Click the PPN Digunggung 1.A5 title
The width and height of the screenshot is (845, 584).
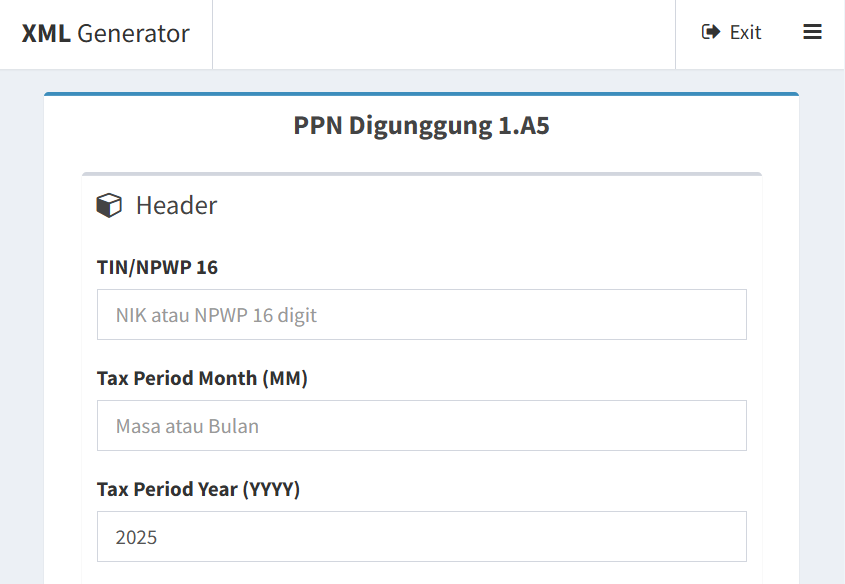(421, 126)
